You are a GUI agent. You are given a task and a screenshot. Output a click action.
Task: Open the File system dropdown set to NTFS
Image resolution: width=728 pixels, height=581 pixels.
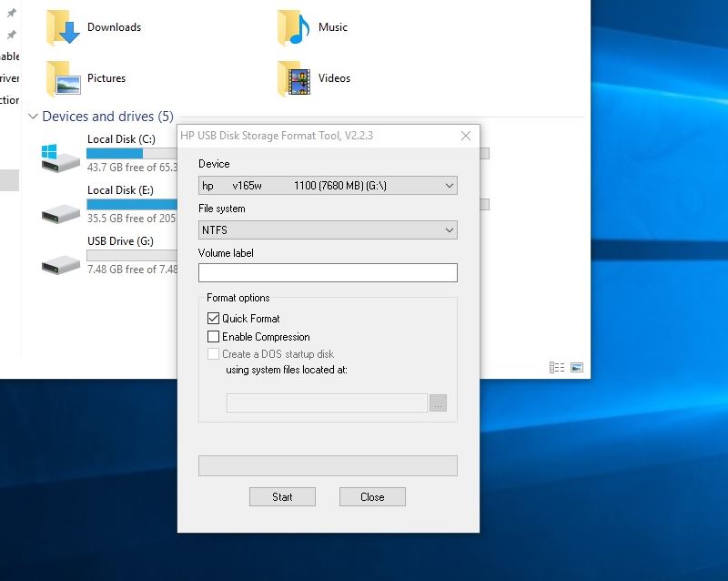click(328, 230)
